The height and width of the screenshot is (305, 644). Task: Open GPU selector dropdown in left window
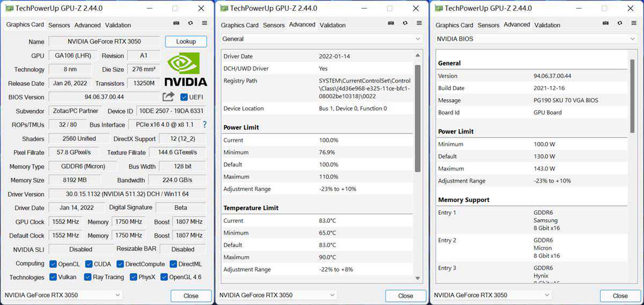(63, 295)
